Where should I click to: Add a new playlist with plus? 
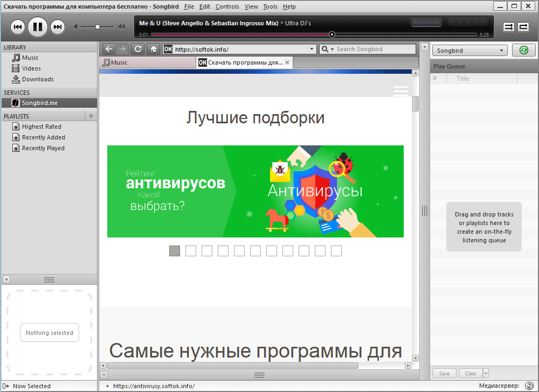click(x=91, y=116)
